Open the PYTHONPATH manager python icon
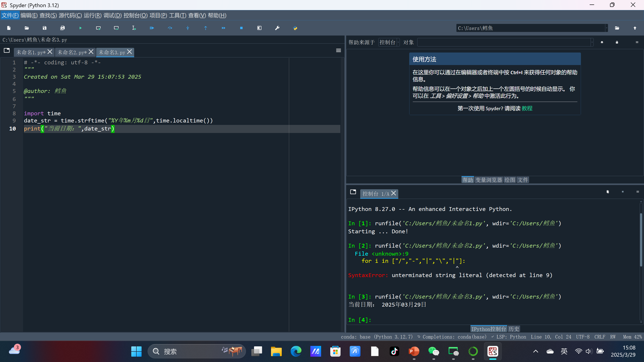This screenshot has height=362, width=644. click(x=295, y=28)
